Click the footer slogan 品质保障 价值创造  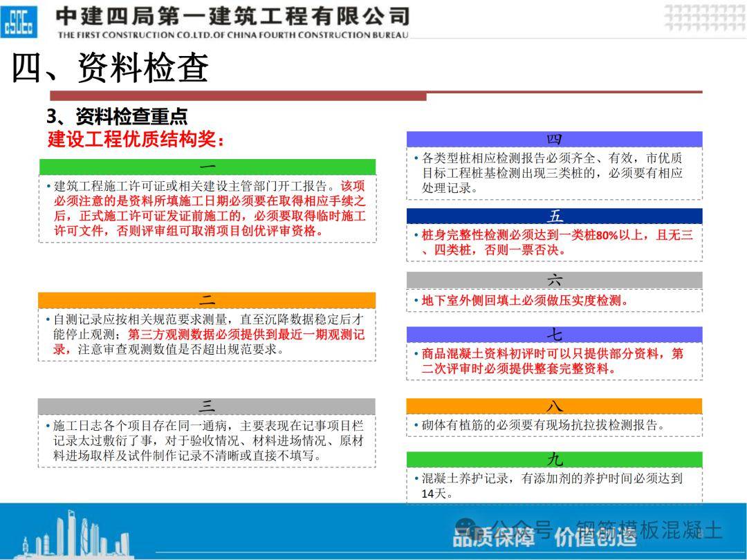click(544, 538)
